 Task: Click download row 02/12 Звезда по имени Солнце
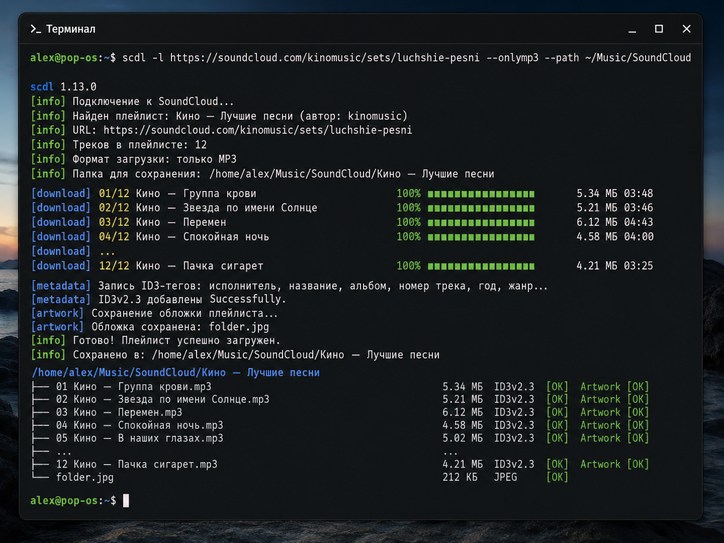pyautogui.click(x=342, y=208)
